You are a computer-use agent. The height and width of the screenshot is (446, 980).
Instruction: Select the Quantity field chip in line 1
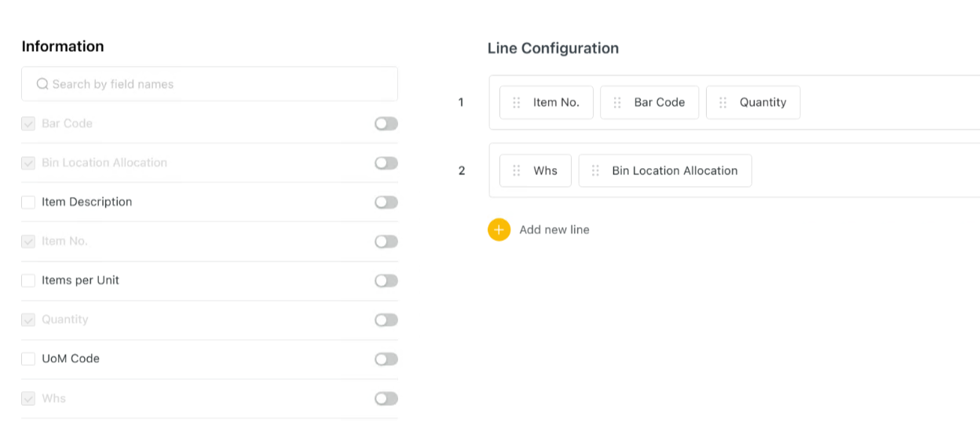[762, 103]
